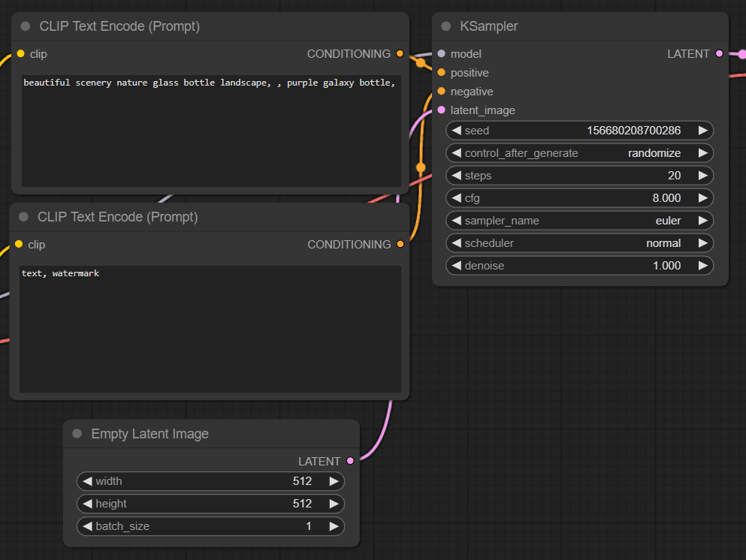Click the KSampler LATENT output connector dot
Viewport: 746px width, 560px height.
click(x=719, y=54)
